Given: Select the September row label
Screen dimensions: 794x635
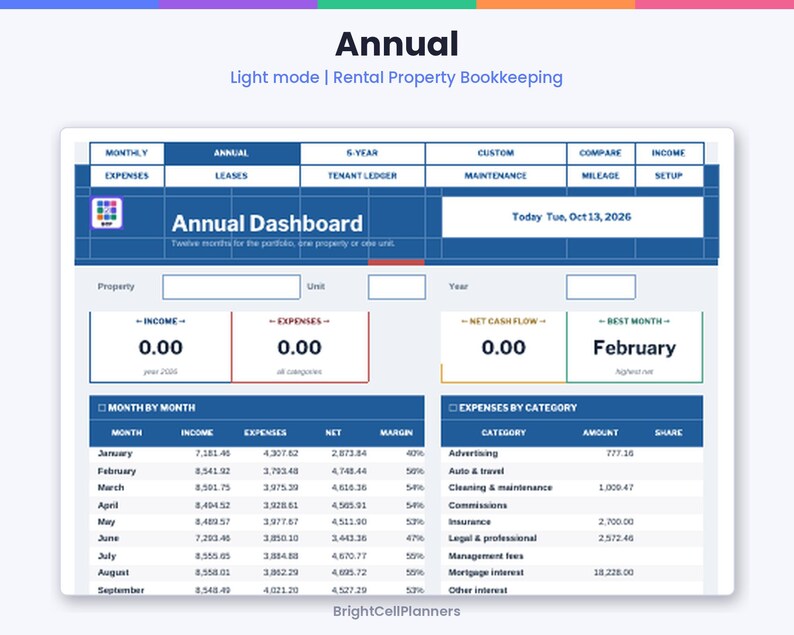Looking at the screenshot, I should (x=121, y=590).
